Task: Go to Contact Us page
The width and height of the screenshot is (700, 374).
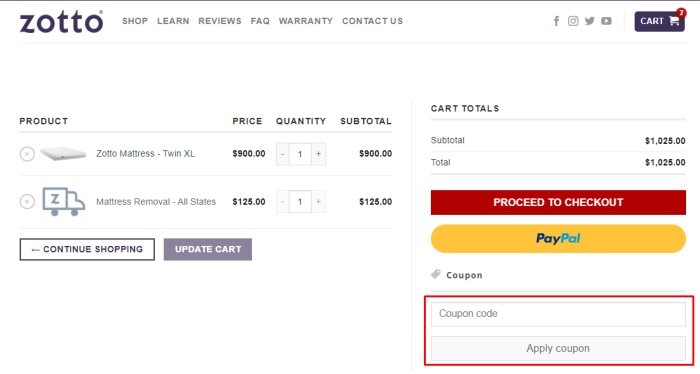Action: (372, 21)
